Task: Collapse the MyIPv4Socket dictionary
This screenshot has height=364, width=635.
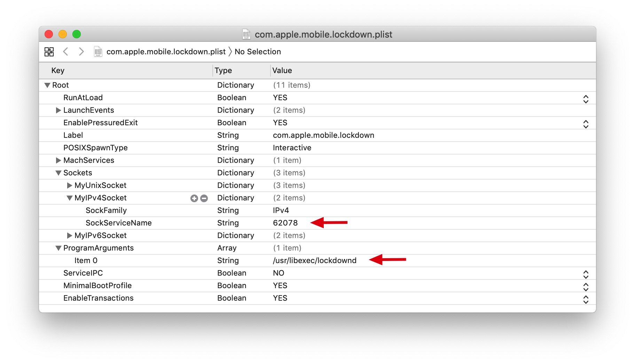Action: (70, 198)
